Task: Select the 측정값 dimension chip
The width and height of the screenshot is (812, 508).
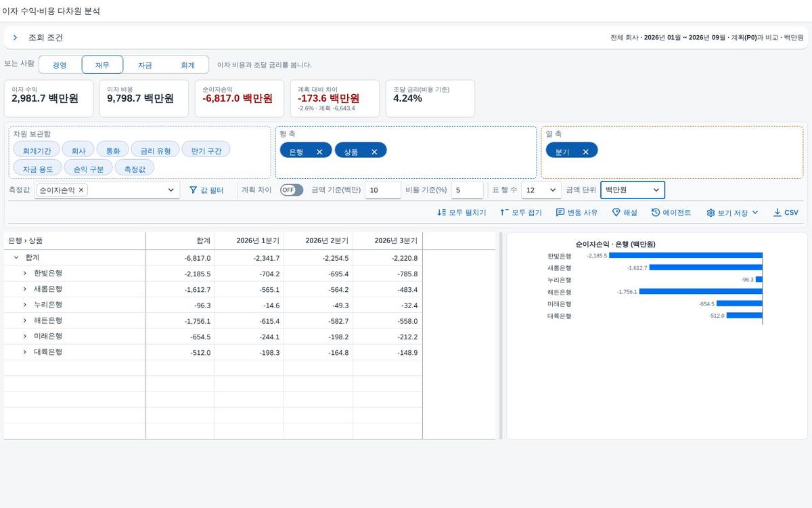Action: coord(135,167)
